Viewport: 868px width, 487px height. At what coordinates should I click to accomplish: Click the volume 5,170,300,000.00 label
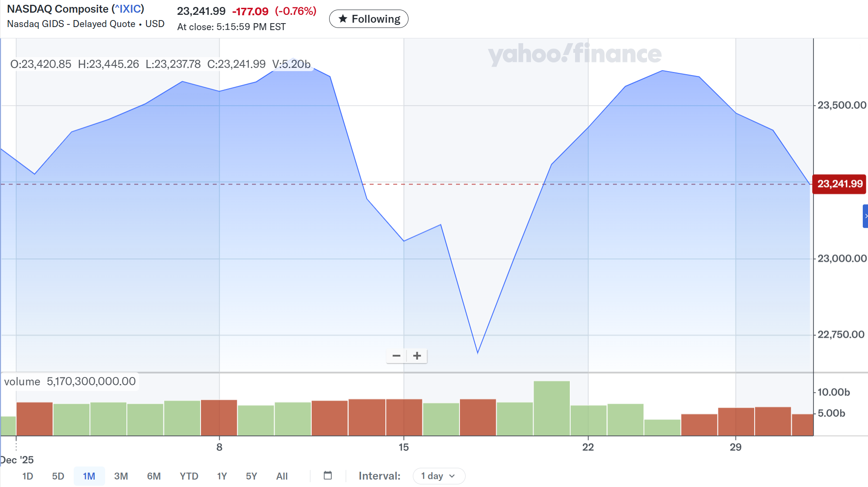[70, 382]
